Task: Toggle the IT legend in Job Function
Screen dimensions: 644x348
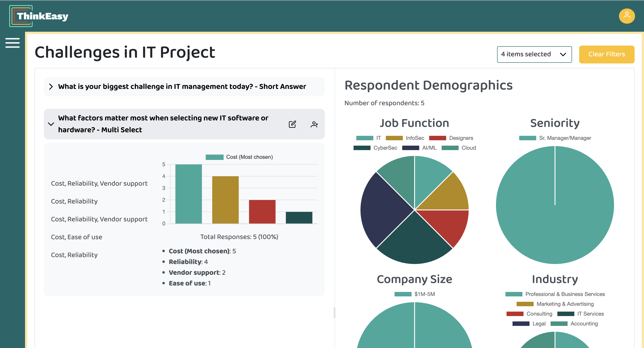Action: [x=369, y=138]
